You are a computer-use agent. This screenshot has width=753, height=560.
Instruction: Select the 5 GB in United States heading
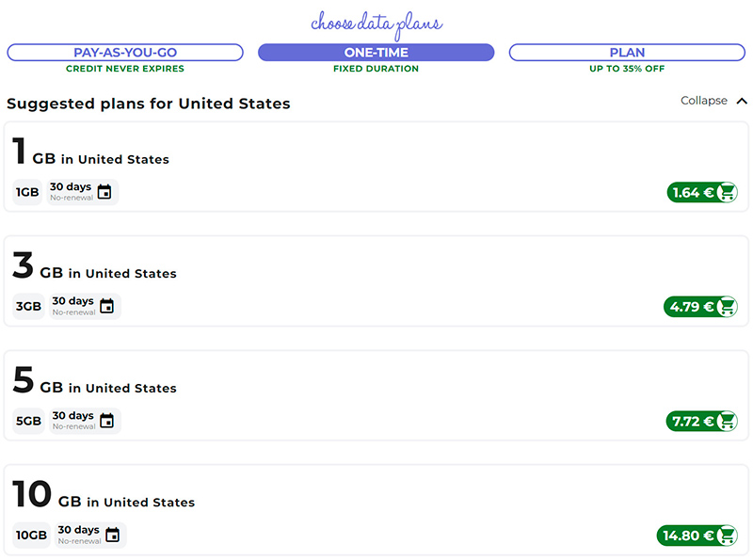(x=94, y=381)
